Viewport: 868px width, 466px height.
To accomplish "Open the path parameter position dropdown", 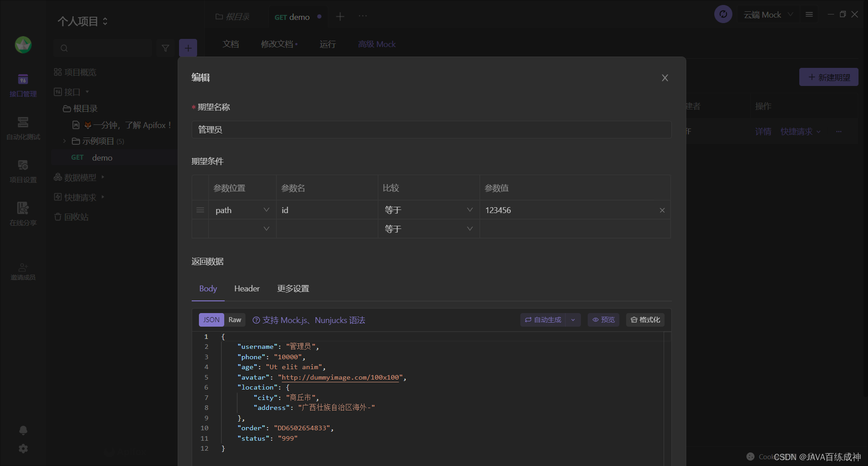I will [x=242, y=210].
